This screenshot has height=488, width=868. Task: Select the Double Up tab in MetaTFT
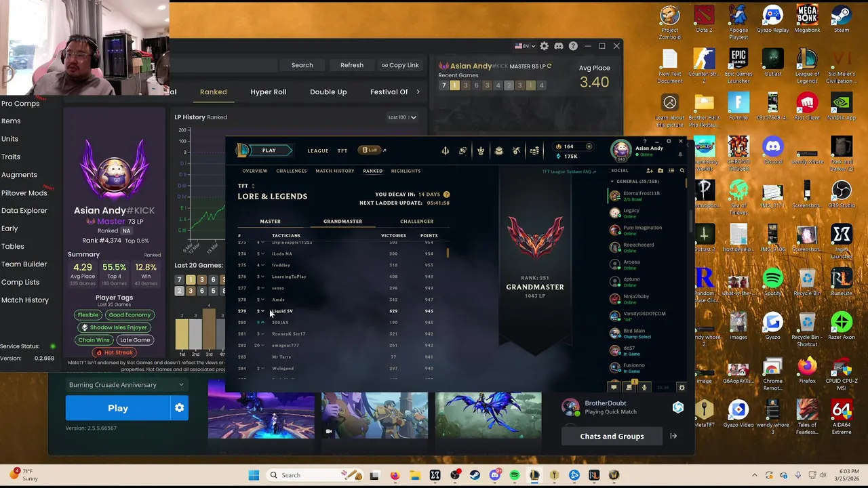328,92
